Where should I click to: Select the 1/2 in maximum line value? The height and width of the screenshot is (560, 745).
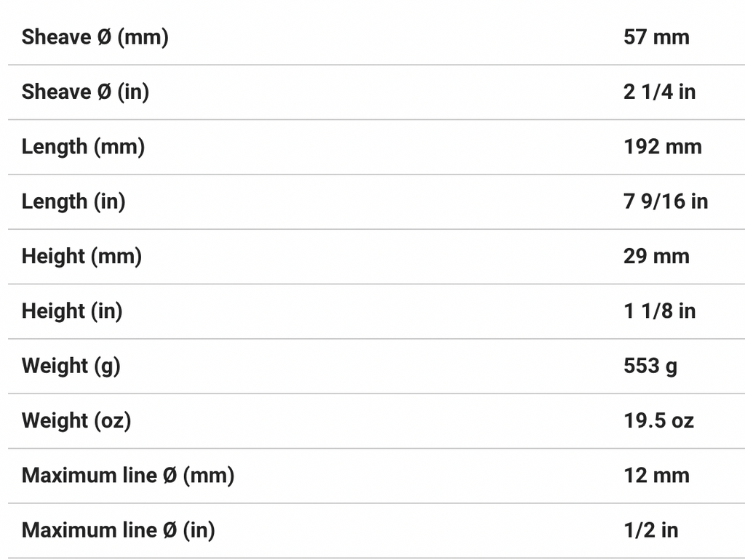[651, 530]
